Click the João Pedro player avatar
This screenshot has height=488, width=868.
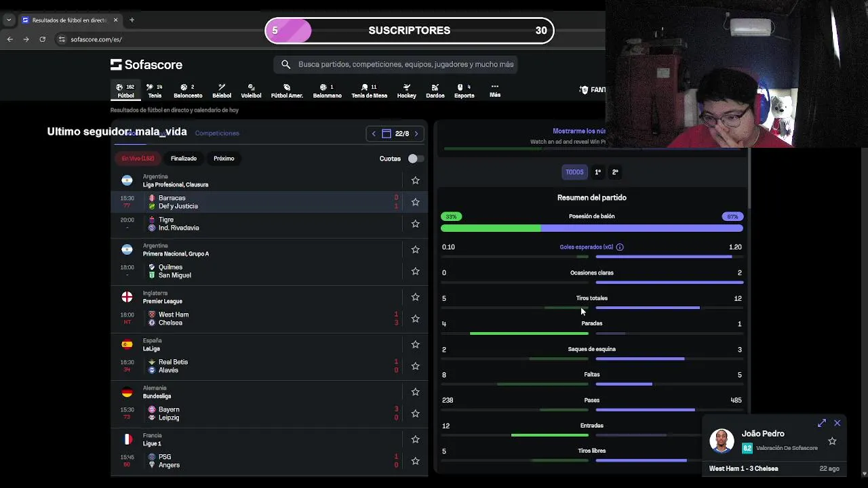point(722,441)
